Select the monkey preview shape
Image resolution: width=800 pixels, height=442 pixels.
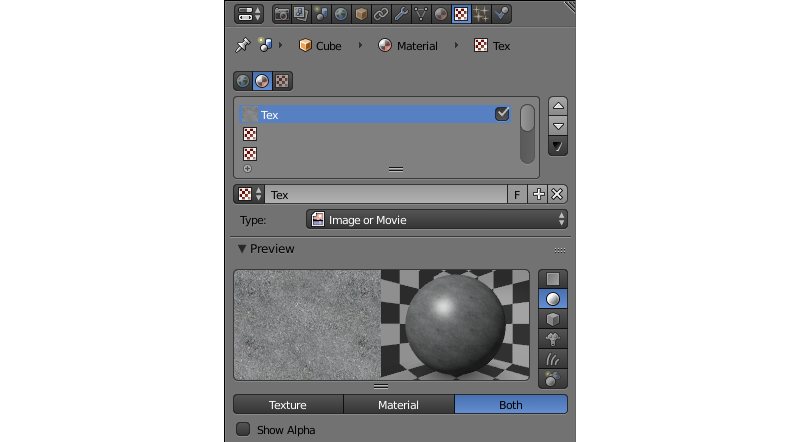(553, 338)
